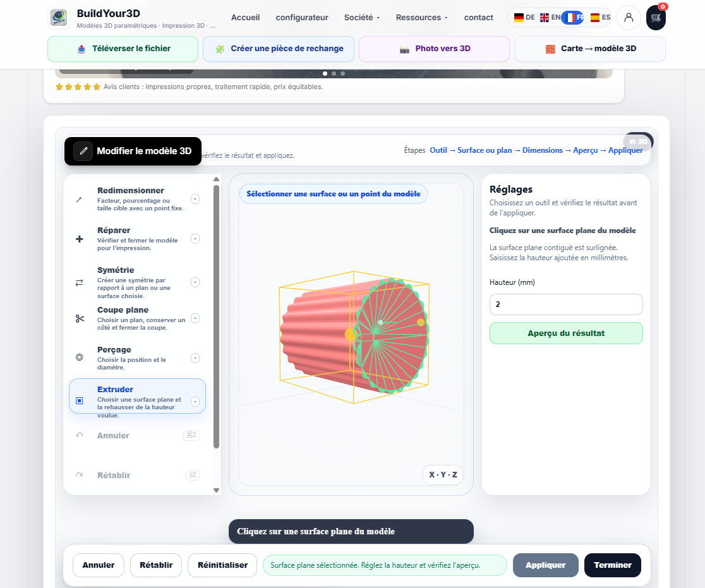Open the user account icon
This screenshot has width=705, height=588.
click(629, 18)
